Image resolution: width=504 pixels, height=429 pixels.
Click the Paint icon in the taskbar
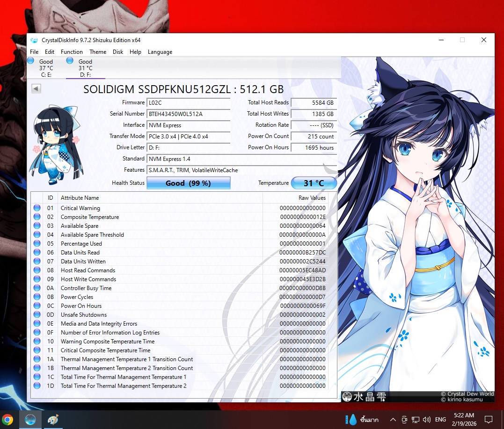[53, 420]
